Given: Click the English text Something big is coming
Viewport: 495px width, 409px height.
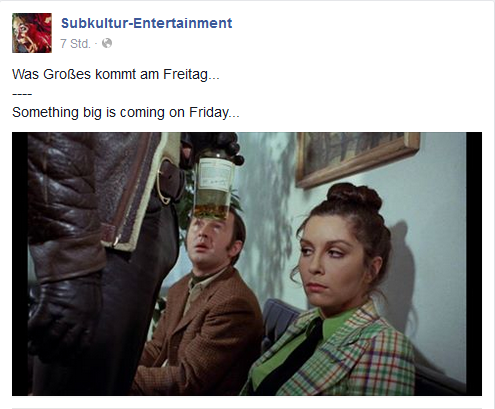Looking at the screenshot, I should (x=126, y=112).
